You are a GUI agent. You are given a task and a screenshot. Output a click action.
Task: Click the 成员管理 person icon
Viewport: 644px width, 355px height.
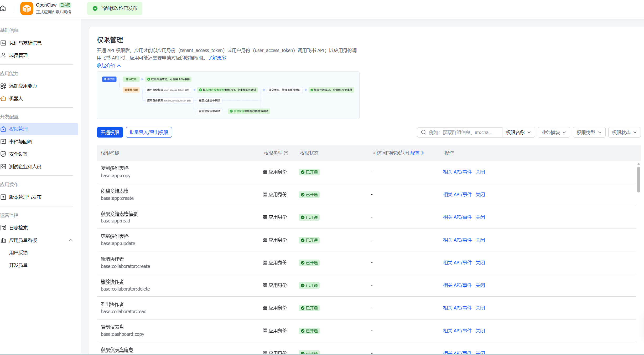[3, 55]
